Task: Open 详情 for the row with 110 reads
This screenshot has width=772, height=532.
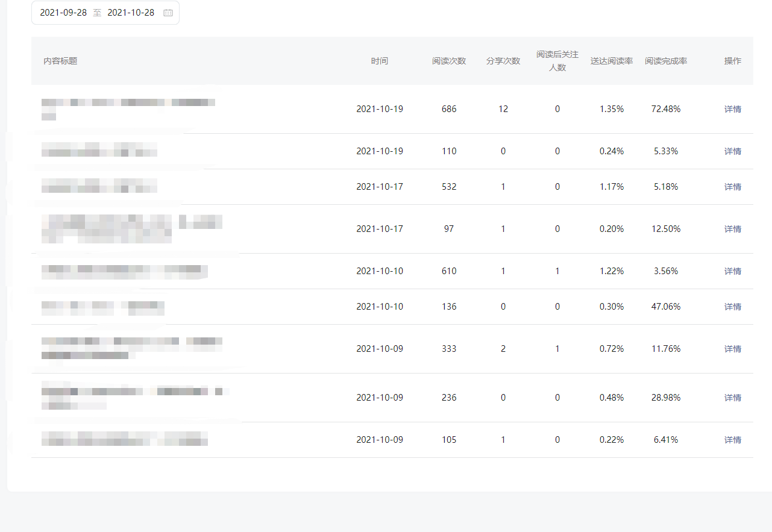Action: click(x=732, y=151)
